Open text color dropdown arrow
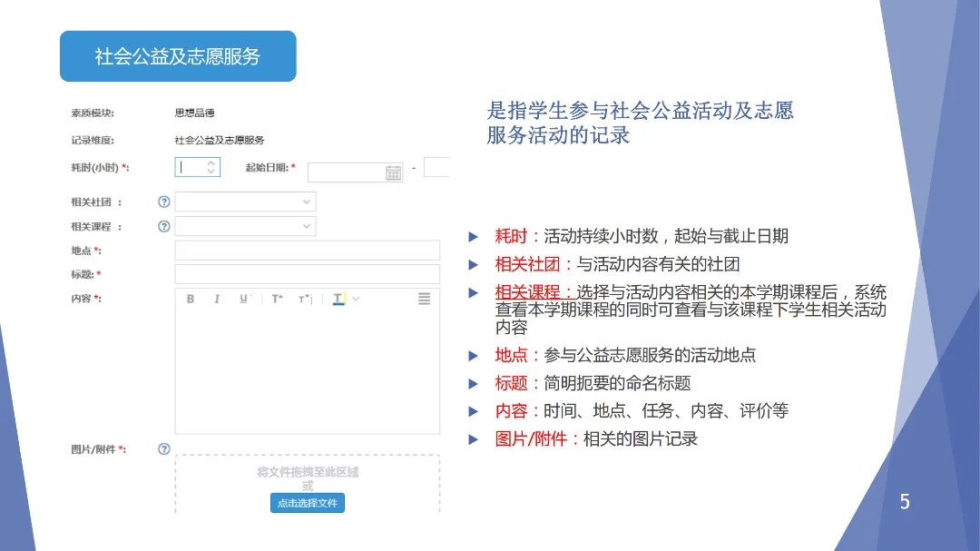Image resolution: width=980 pixels, height=551 pixels. (356, 299)
